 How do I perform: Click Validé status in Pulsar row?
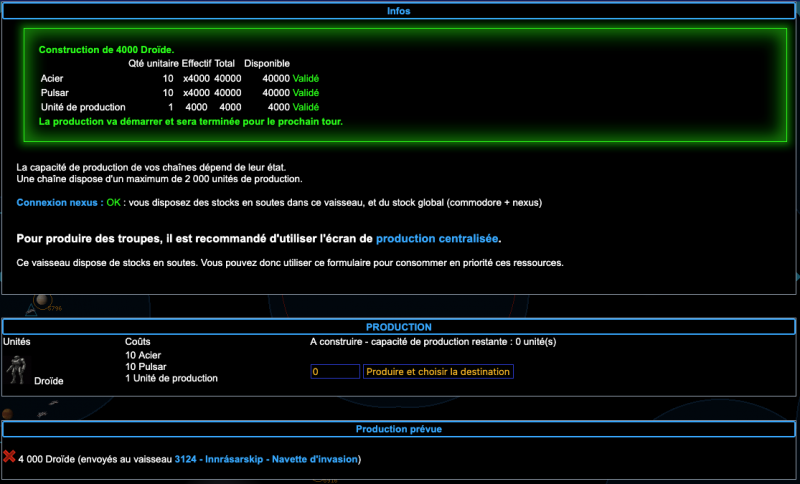[306, 93]
